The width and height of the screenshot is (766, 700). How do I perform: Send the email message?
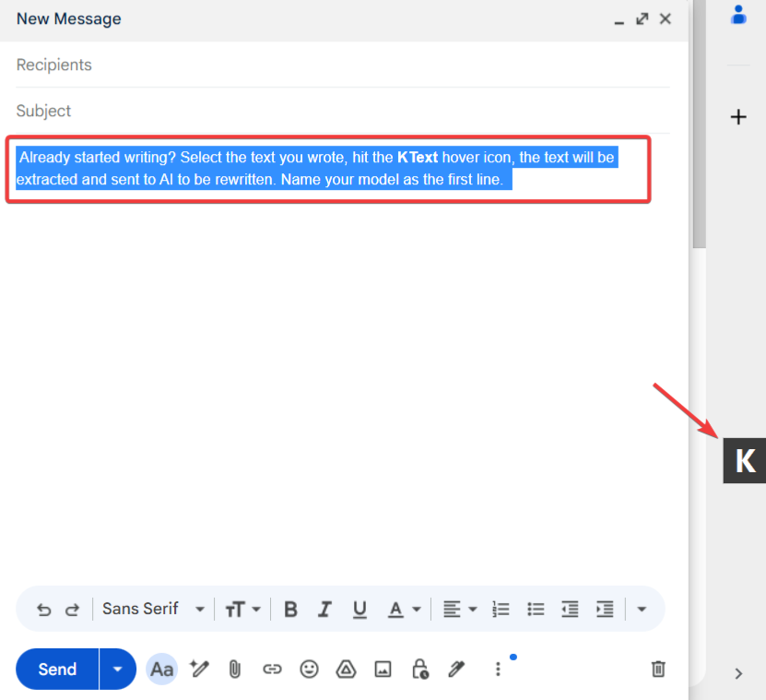[57, 669]
